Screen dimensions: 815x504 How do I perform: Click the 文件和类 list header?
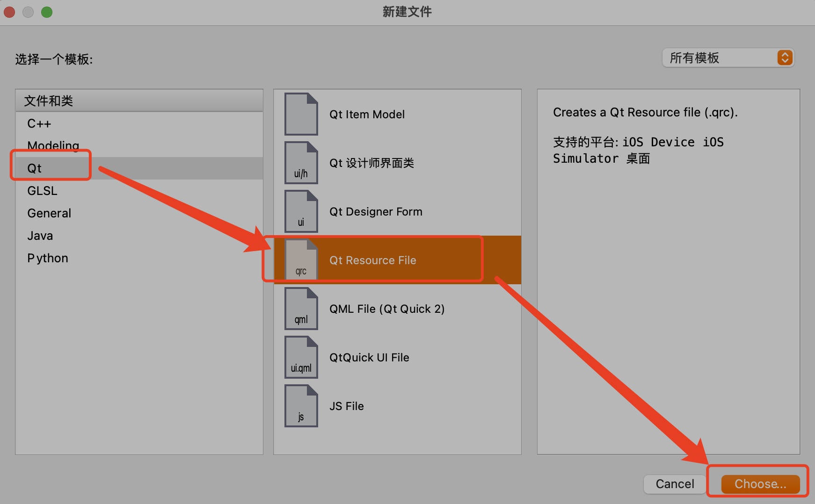click(139, 101)
